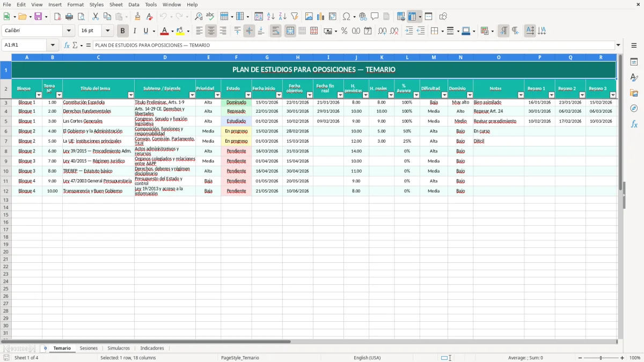This screenshot has width=644, height=362.
Task: Toggle Wrap Text
Action: click(276, 31)
